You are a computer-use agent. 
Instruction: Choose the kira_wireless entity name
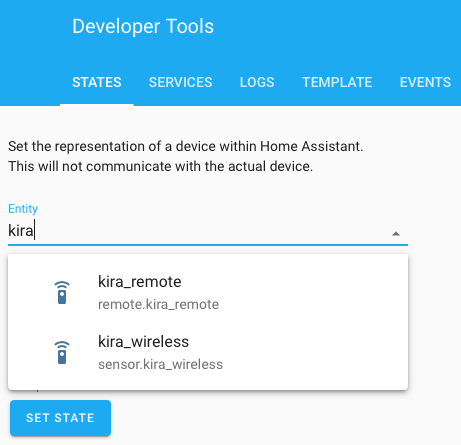(x=143, y=342)
